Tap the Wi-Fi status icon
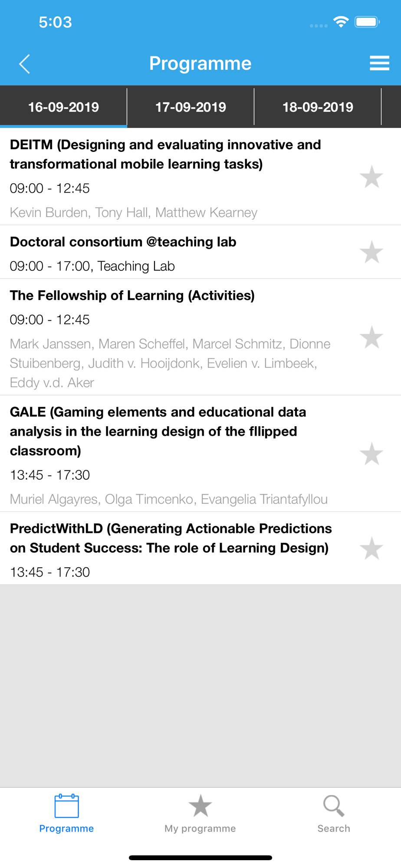401x868 pixels. (341, 22)
